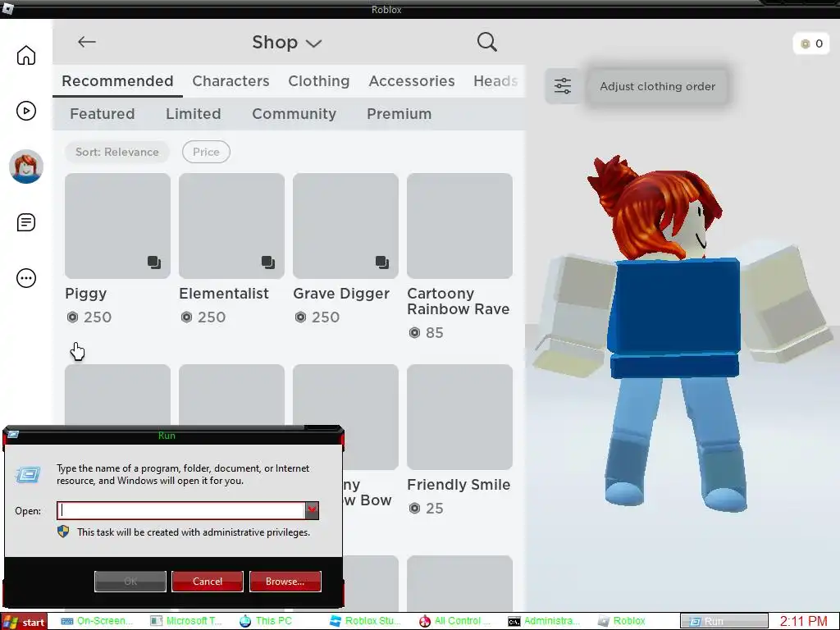This screenshot has width=840, height=630.
Task: Switch to On-Screen Keyboard taskbar item
Action: (x=97, y=621)
